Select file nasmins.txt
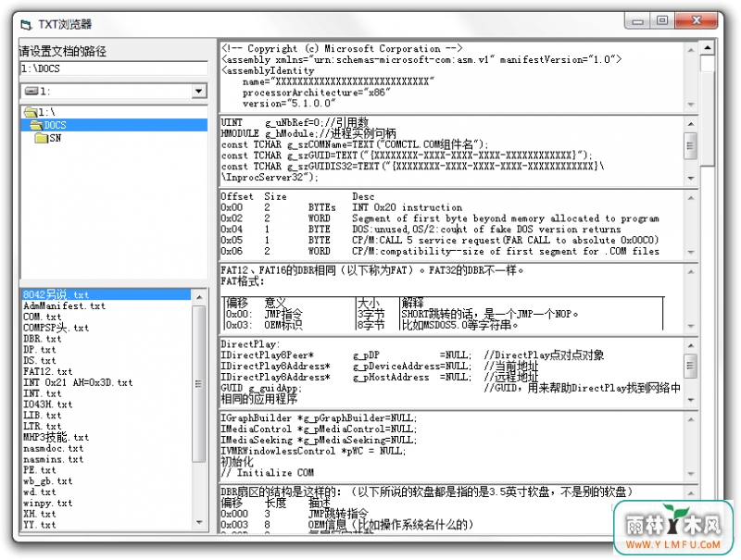This screenshot has width=741, height=560. (53, 459)
